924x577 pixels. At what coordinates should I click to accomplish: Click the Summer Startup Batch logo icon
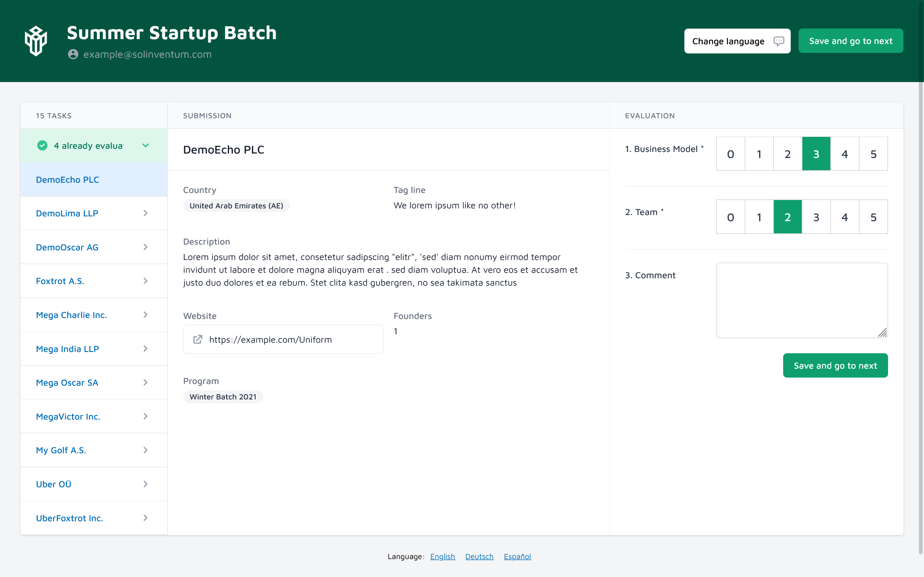(x=36, y=40)
